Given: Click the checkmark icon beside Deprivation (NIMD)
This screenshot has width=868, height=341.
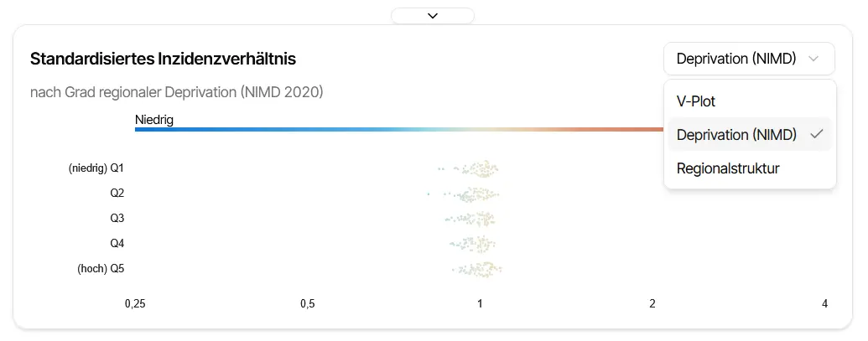Looking at the screenshot, I should coord(816,135).
